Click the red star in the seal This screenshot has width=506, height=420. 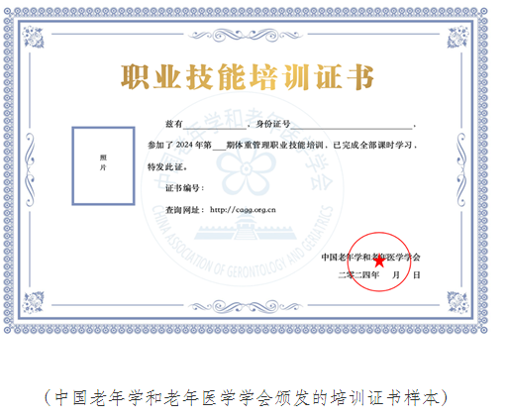tap(379, 261)
